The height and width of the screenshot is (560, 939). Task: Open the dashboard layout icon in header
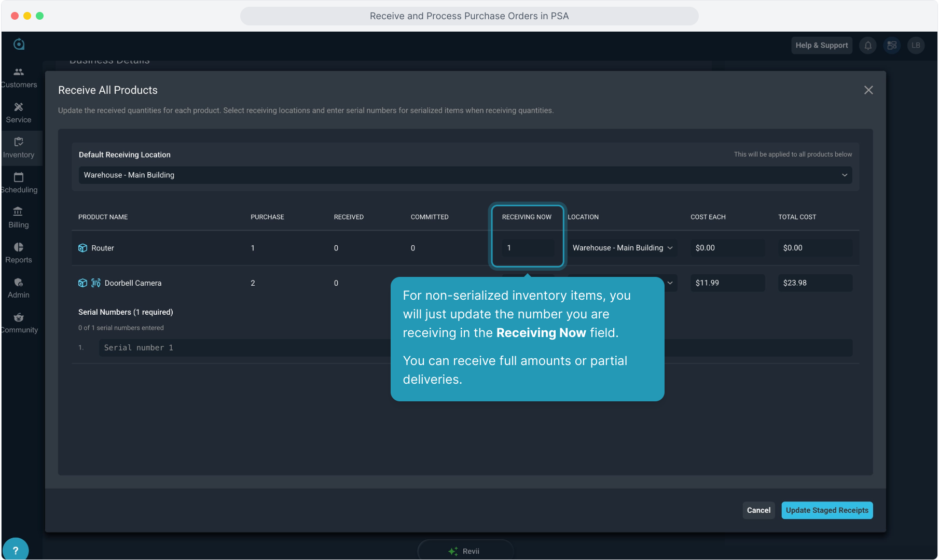coord(892,46)
